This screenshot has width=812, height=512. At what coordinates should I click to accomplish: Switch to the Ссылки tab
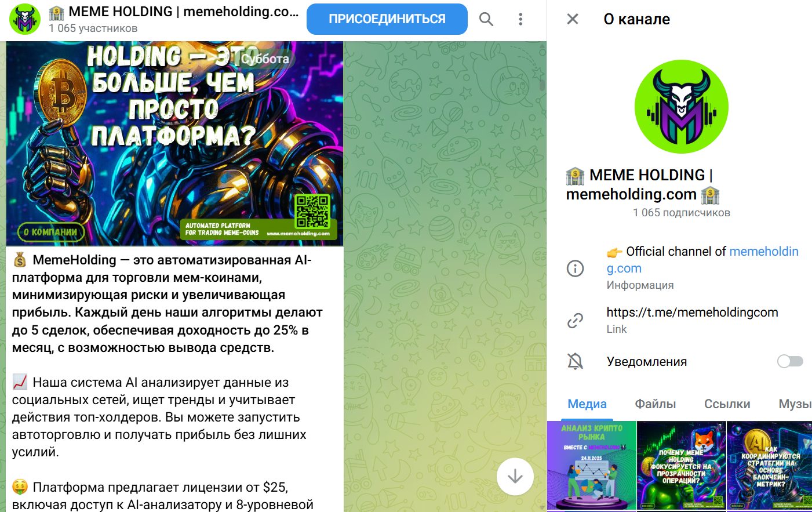(727, 404)
